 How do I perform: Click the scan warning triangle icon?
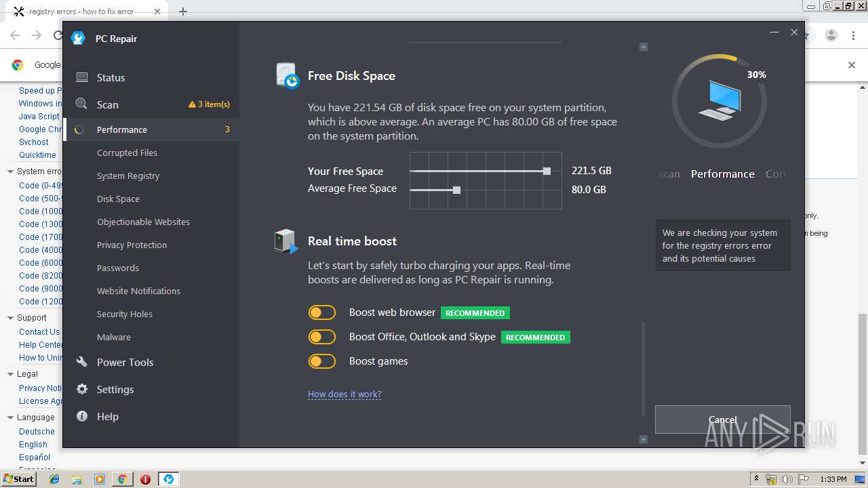click(x=192, y=104)
